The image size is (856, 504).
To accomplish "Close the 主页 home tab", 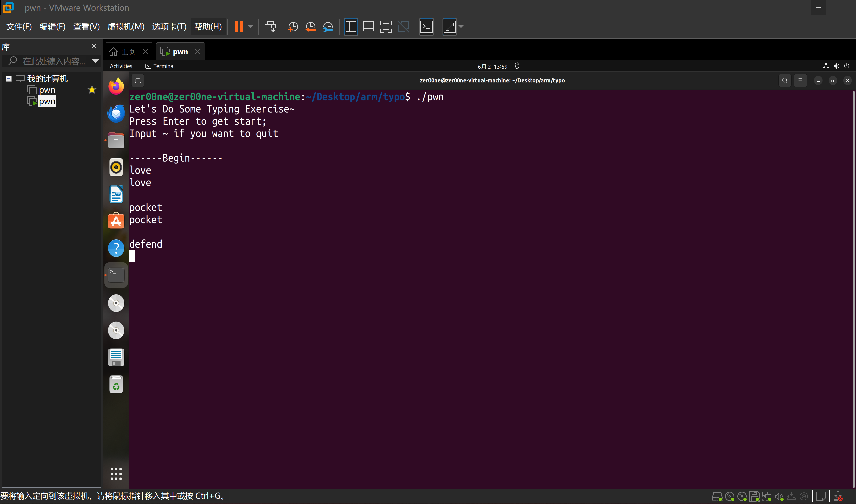I will point(145,51).
